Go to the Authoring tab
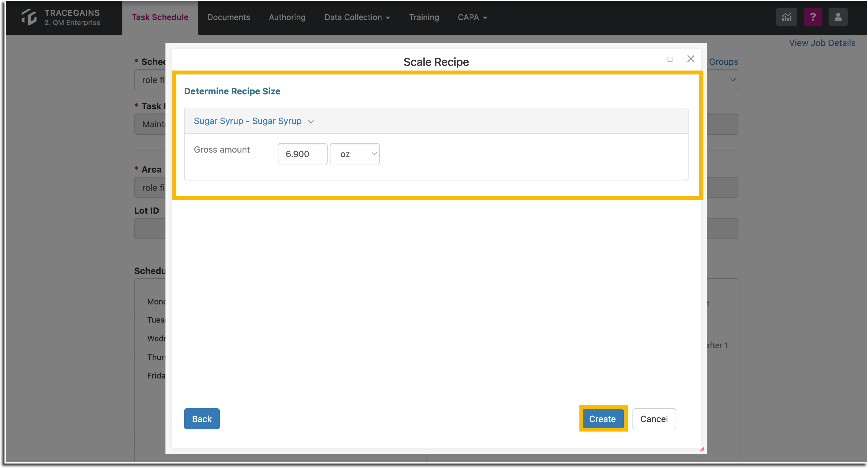 coord(287,17)
